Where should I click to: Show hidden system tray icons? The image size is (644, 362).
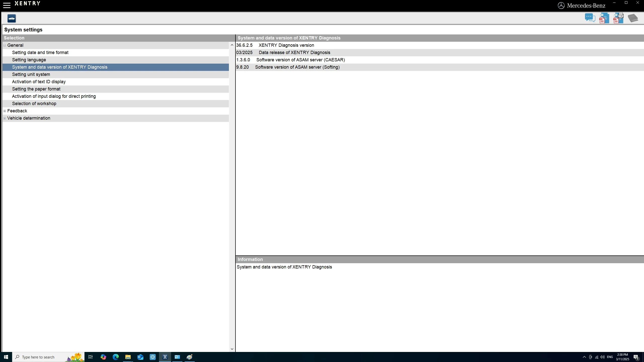584,357
